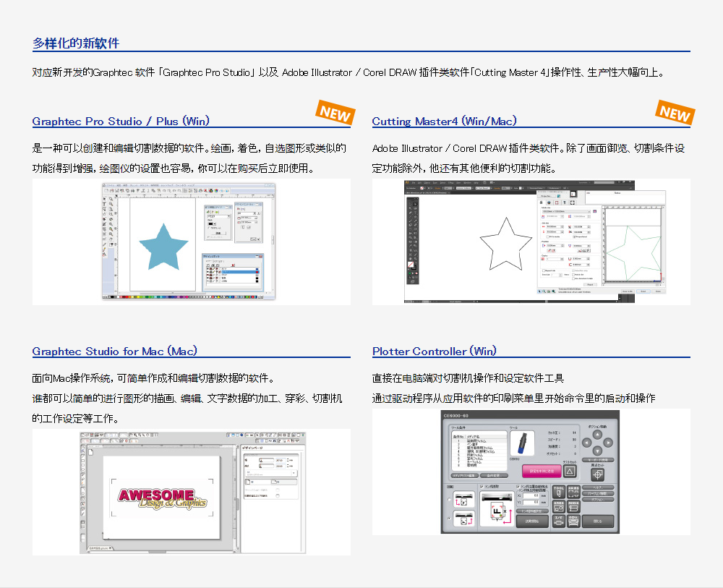Click the AWESOME Design & Graphics logo
The height and width of the screenshot is (588, 723).
coord(163,500)
